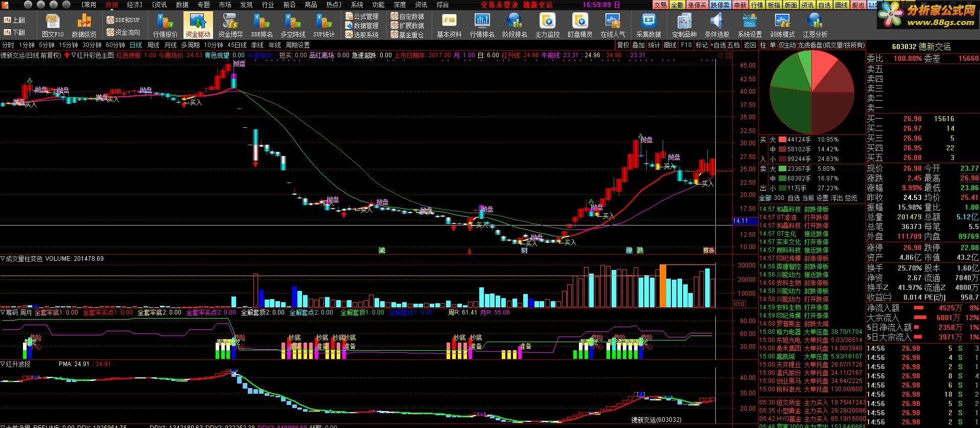Image resolution: width=980 pixels, height=428 pixels.
Task: Click the 股池 button
Action: (858, 5)
